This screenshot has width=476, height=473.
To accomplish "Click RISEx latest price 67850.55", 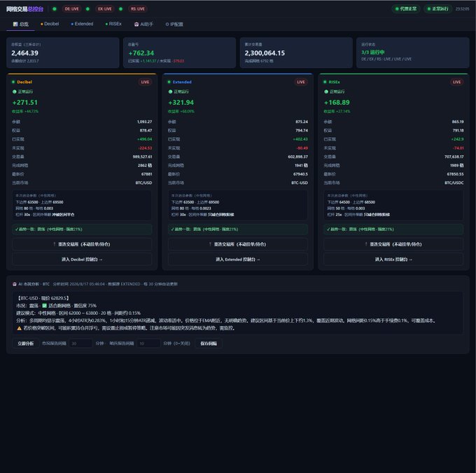I will (456, 174).
